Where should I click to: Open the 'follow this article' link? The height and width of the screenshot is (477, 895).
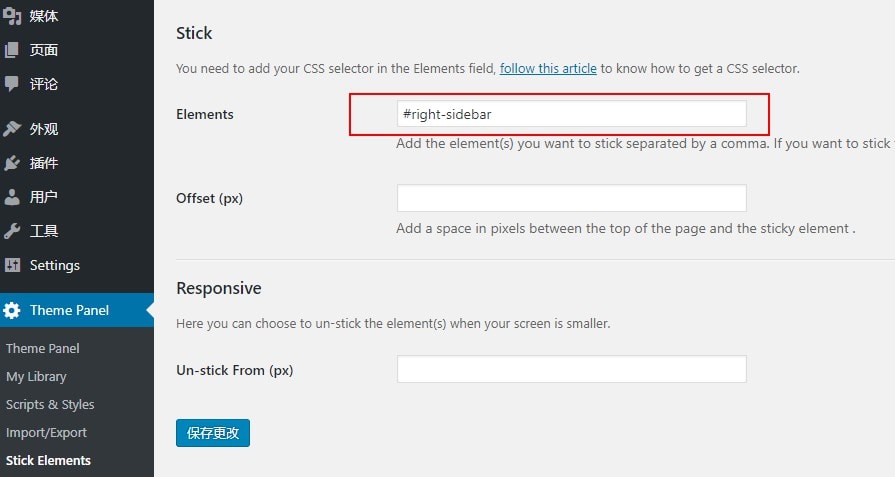[548, 69]
